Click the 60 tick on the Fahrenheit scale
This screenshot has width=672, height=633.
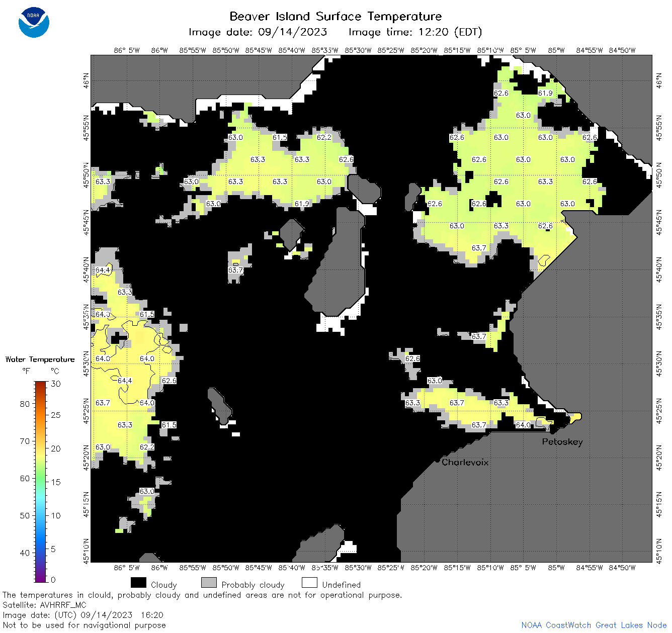25,478
